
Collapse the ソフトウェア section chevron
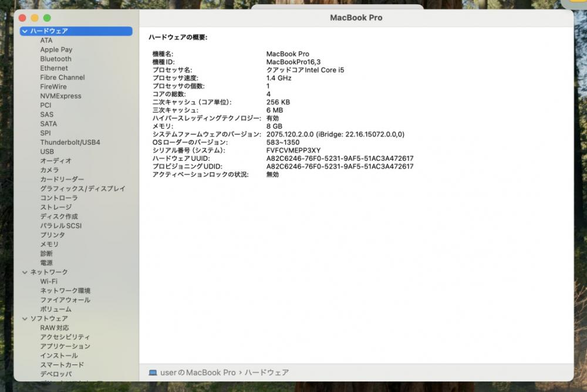click(25, 319)
